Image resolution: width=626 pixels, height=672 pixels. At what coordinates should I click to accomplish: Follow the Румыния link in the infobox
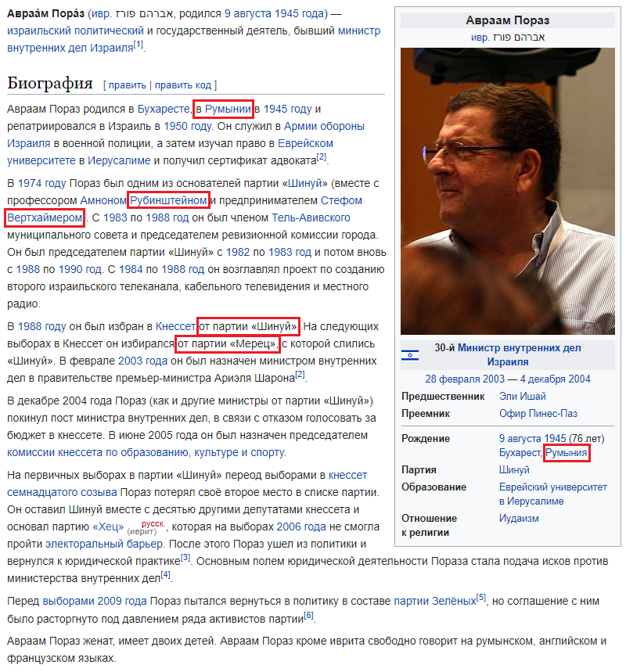566,453
